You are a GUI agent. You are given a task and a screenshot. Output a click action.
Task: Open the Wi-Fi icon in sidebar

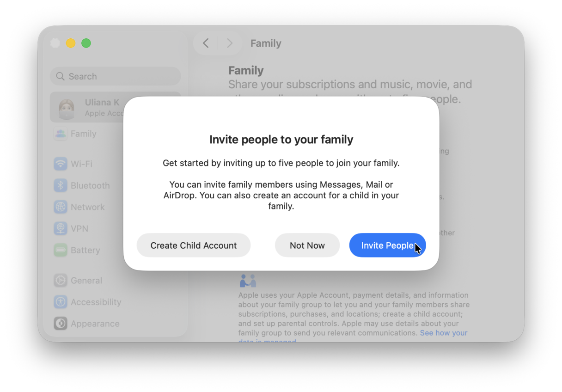tap(61, 164)
